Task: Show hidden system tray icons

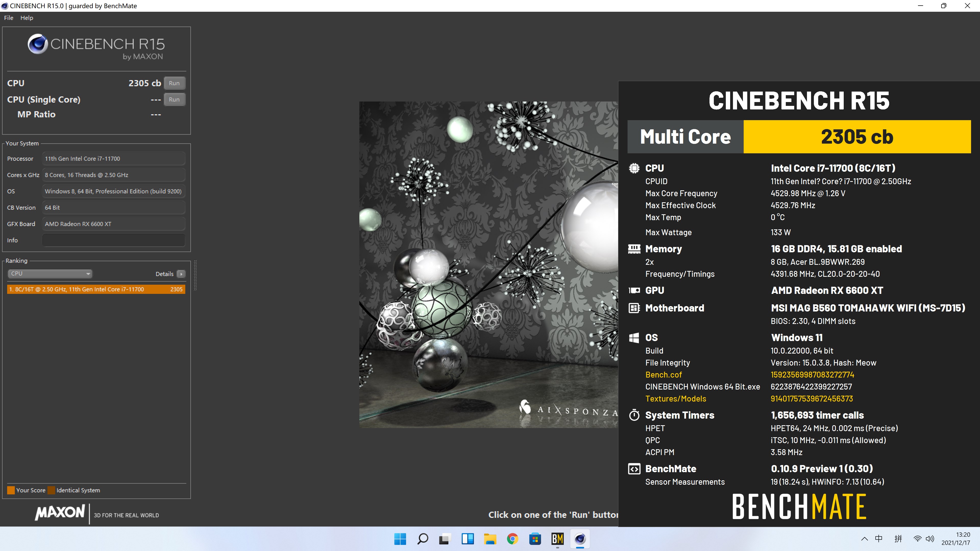Action: point(864,539)
